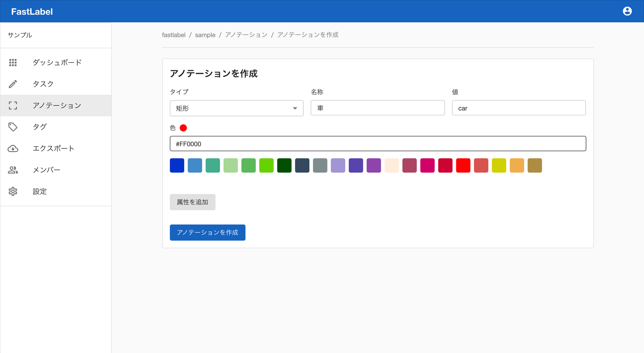Select the yellow color swatch
The image size is (644, 353).
[x=499, y=166]
